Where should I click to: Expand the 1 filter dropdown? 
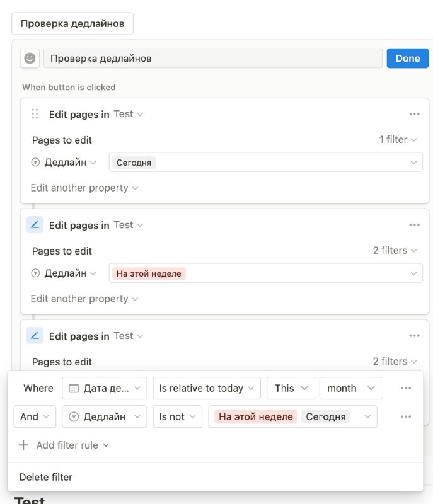(398, 139)
